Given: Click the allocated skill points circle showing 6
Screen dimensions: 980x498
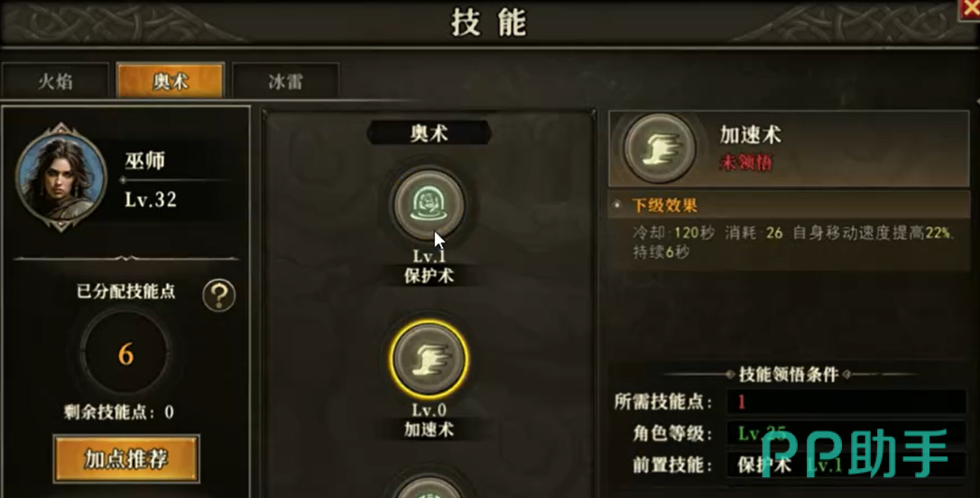Looking at the screenshot, I should (x=125, y=355).
